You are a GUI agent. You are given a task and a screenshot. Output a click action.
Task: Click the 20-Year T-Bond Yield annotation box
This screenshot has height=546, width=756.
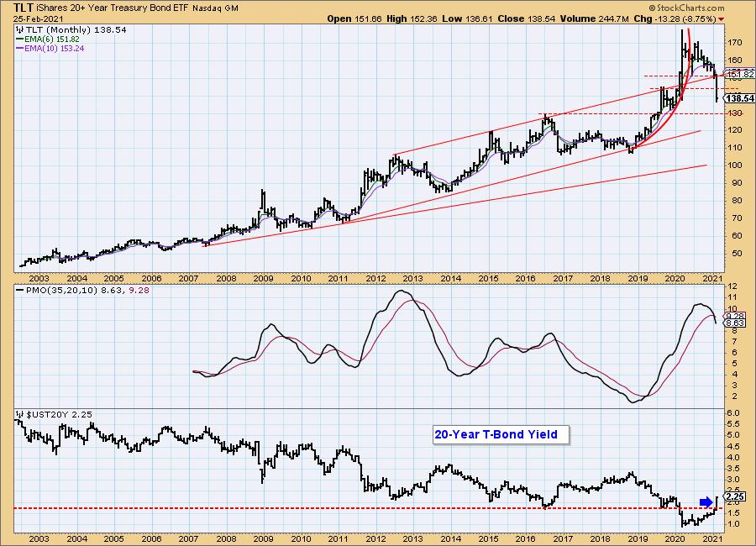[x=501, y=434]
